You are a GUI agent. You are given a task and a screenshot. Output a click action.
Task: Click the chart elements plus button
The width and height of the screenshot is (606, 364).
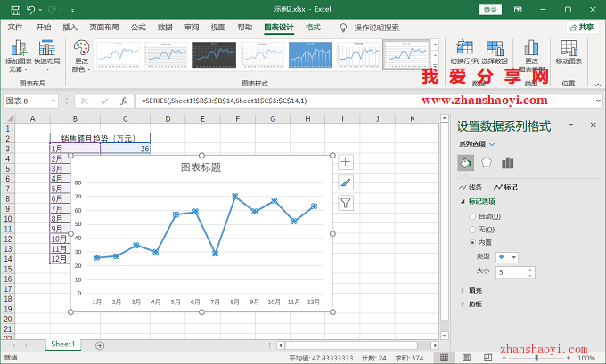point(346,162)
